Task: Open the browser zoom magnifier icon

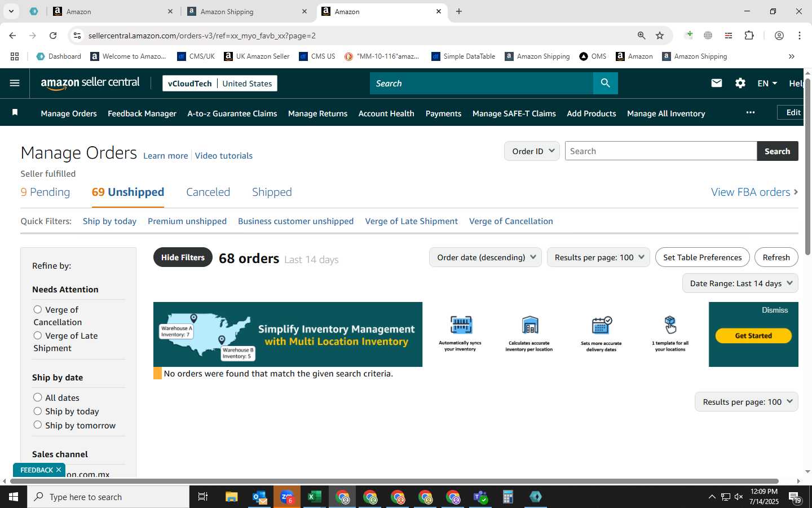Action: tap(641, 36)
